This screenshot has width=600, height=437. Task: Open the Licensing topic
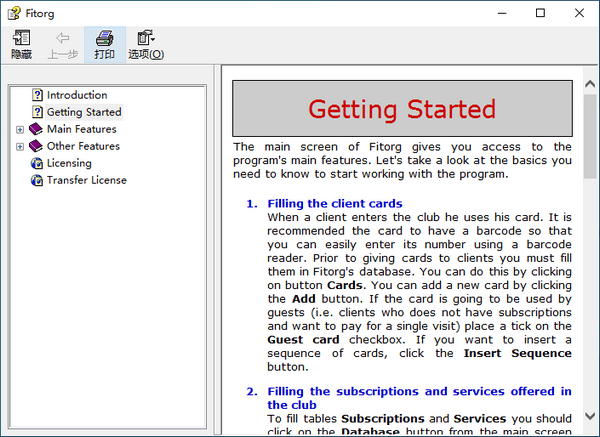pyautogui.click(x=69, y=163)
